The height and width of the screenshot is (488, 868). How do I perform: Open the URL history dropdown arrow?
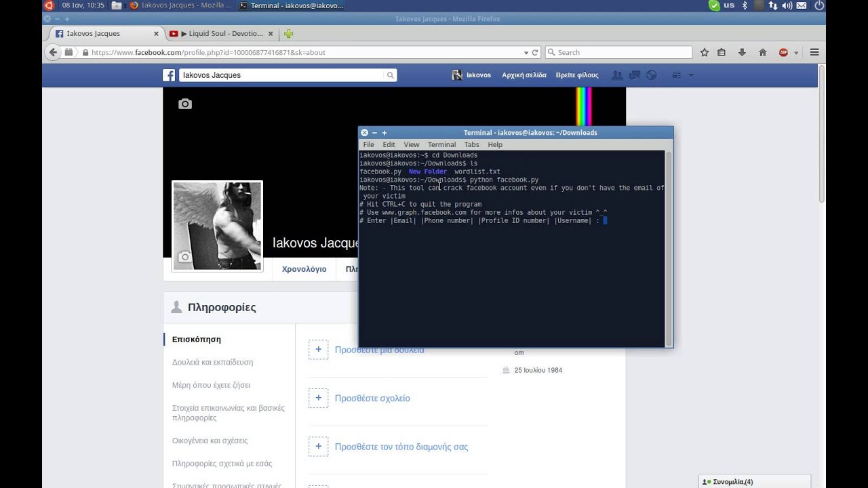526,52
